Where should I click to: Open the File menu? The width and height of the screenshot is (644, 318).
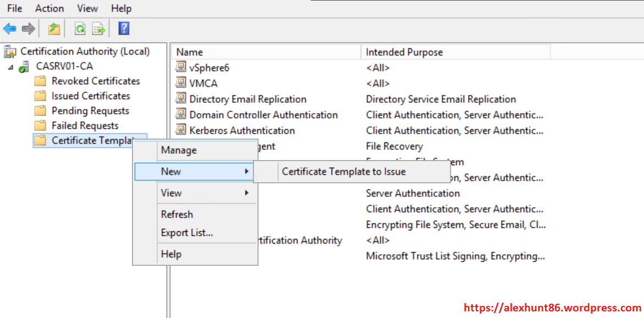tap(15, 8)
